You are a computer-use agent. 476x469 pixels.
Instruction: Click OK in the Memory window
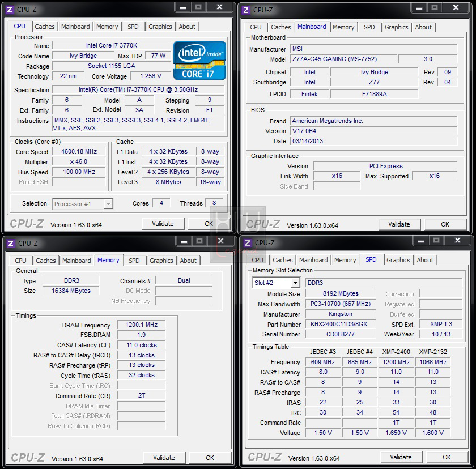210,458
